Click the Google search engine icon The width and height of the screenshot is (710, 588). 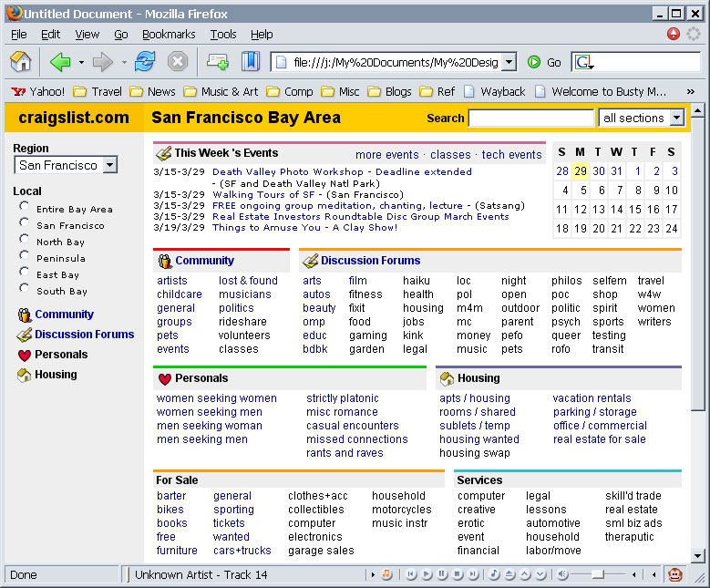pos(582,62)
